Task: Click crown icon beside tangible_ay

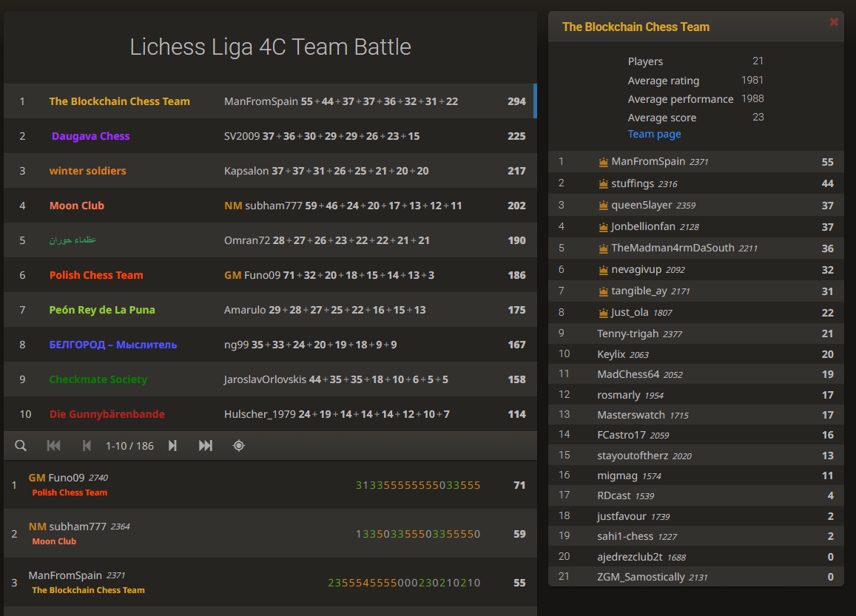Action: pyautogui.click(x=603, y=291)
